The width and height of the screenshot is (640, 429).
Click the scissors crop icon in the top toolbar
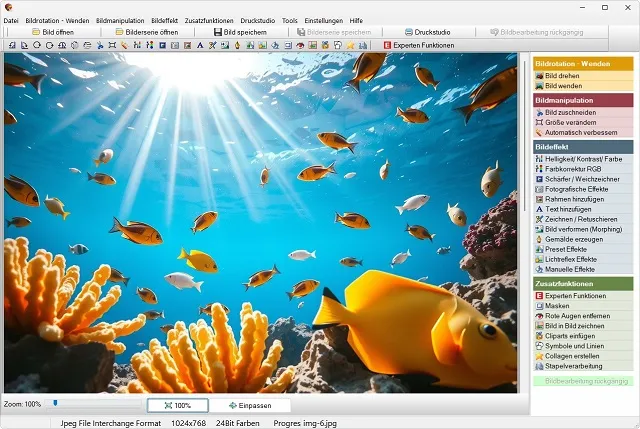(x=100, y=45)
